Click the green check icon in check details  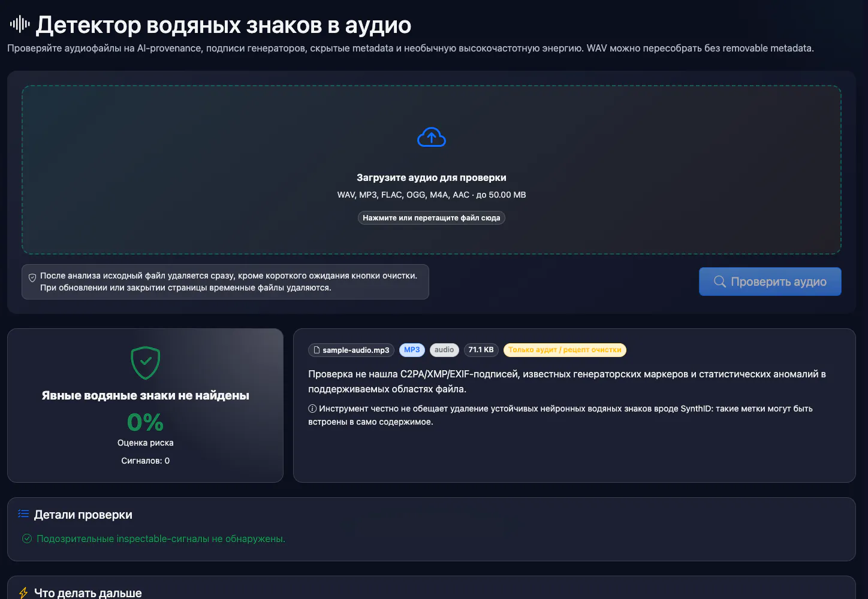[x=27, y=539]
